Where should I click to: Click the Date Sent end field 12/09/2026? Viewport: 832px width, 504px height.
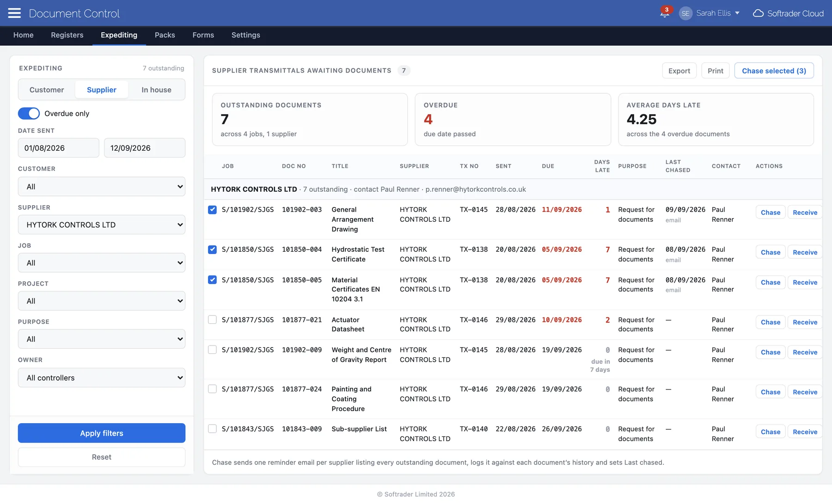[145, 148]
